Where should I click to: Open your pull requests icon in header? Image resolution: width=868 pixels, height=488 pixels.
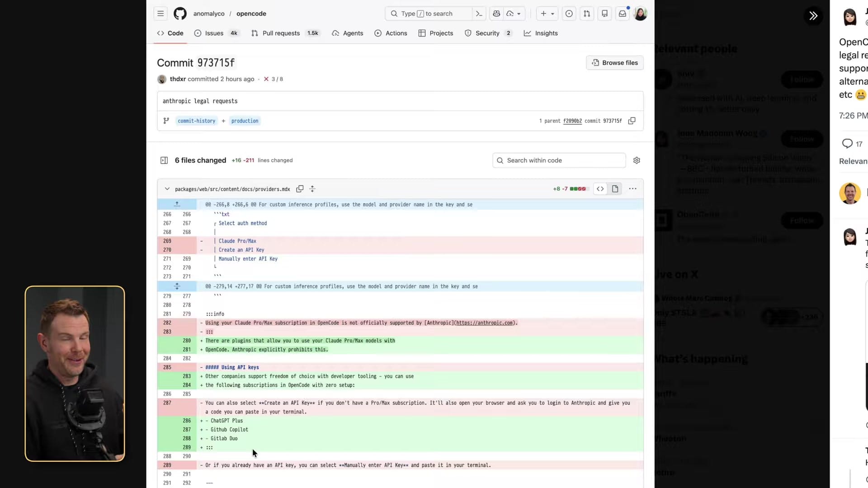point(587,14)
